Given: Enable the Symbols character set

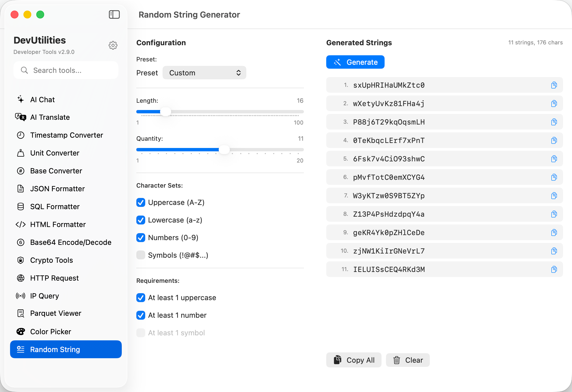Looking at the screenshot, I should (141, 255).
